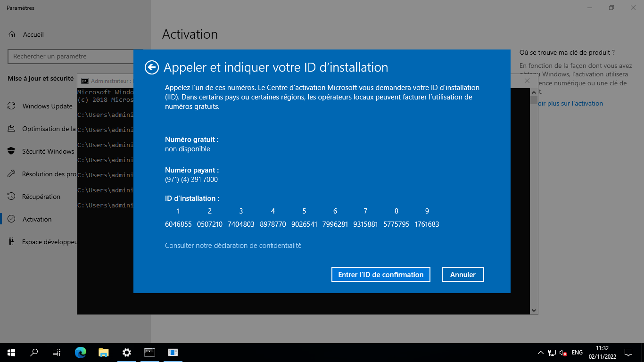Select installation ID block 1761683
The height and width of the screenshot is (362, 644).
coord(427,224)
